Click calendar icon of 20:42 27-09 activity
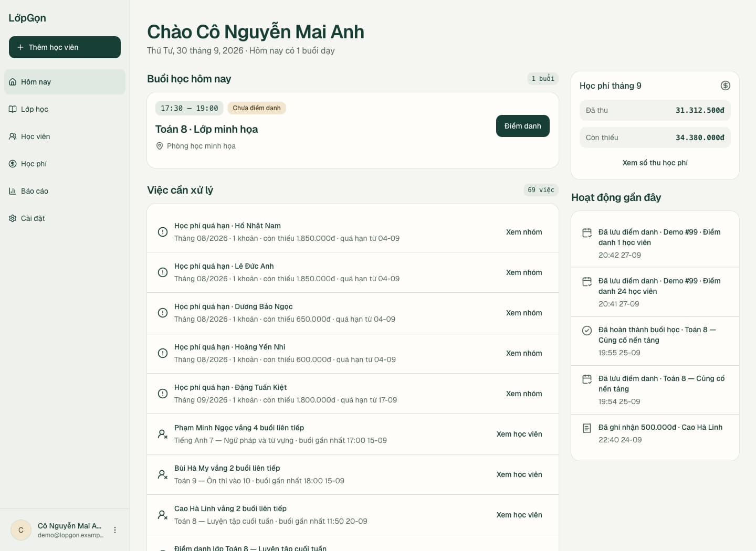The image size is (756, 551). [x=587, y=232]
